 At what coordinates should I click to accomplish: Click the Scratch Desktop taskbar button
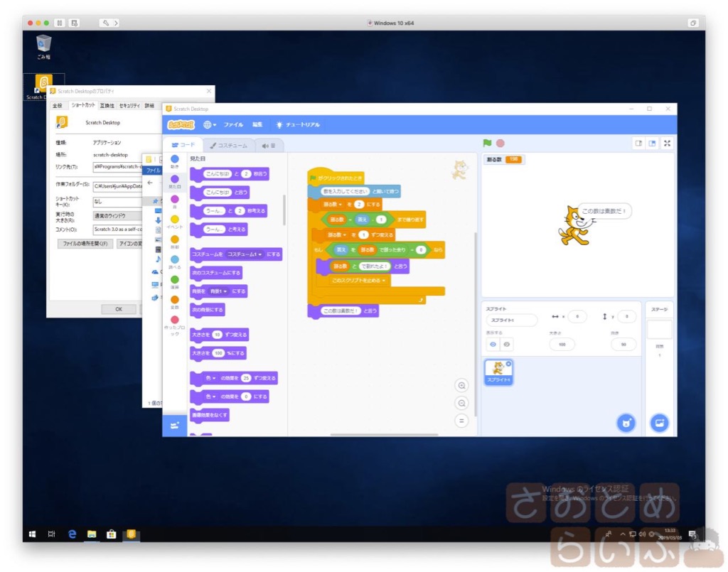(x=131, y=534)
